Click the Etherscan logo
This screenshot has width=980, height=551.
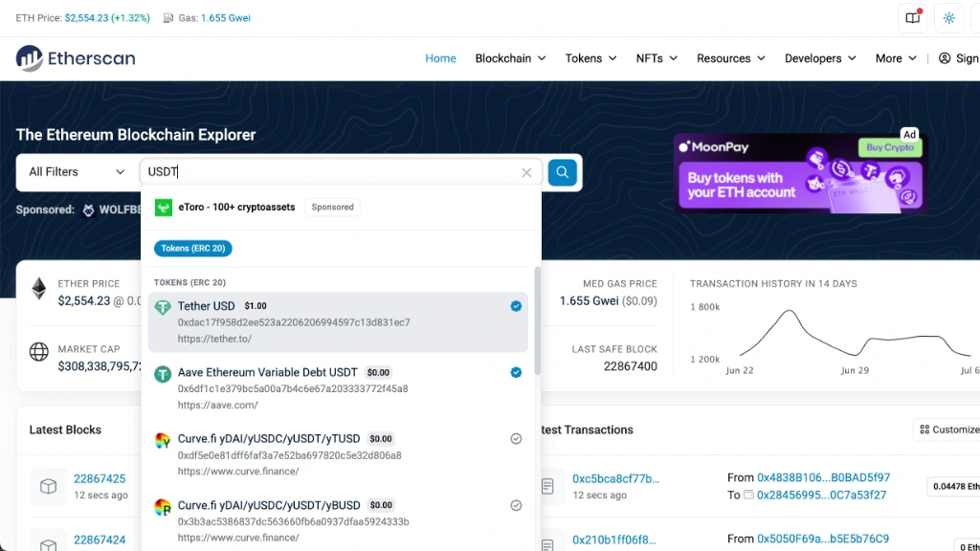pyautogui.click(x=76, y=58)
